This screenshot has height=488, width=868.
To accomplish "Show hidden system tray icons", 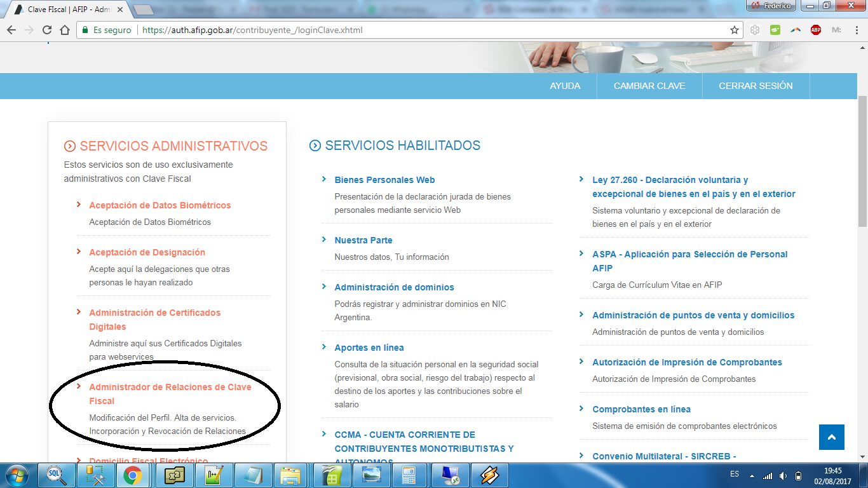I will [x=752, y=475].
